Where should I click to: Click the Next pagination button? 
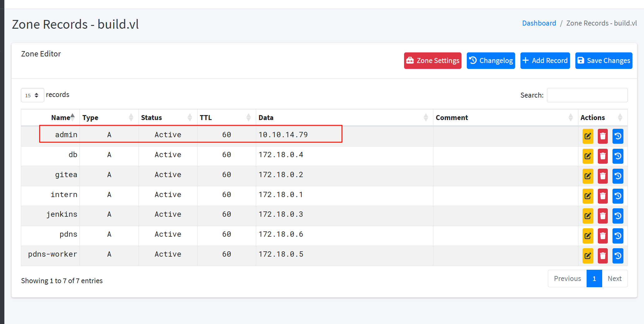pos(614,278)
